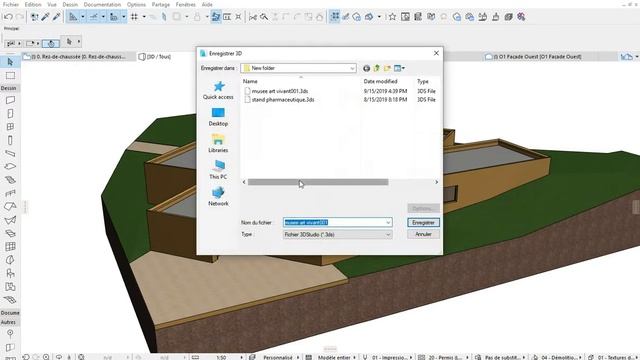
Task: Toggle guide lines button in toolbar
Action: [73, 17]
